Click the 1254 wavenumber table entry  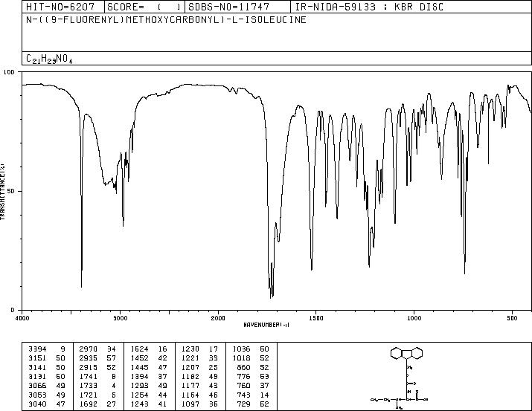[139, 395]
